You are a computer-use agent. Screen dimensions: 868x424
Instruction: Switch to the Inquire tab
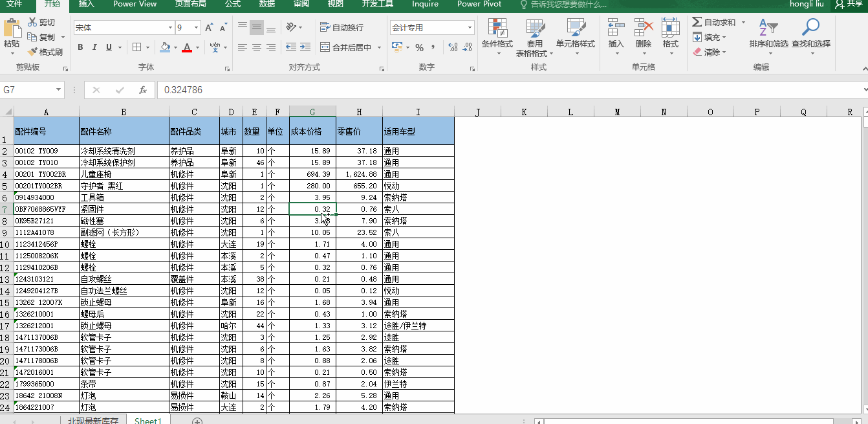click(426, 4)
